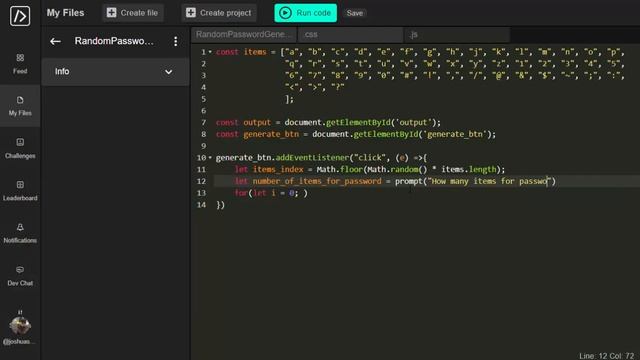Viewport: 640px width, 360px height.
Task: Collapse the fold arrow on line 10
Action: [x=210, y=158]
